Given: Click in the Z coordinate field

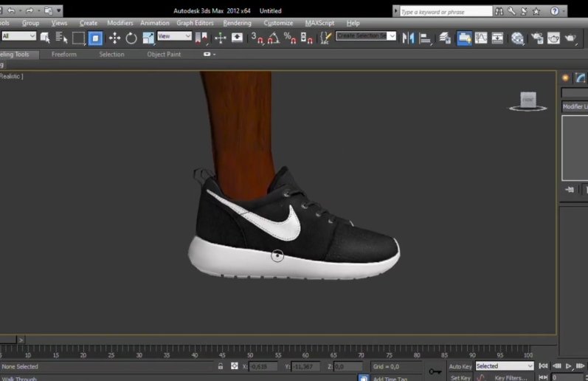Looking at the screenshot, I should (x=348, y=366).
